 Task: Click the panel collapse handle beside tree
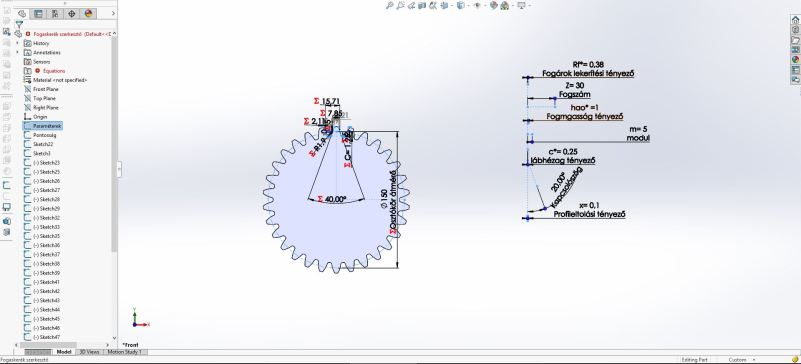tap(119, 169)
